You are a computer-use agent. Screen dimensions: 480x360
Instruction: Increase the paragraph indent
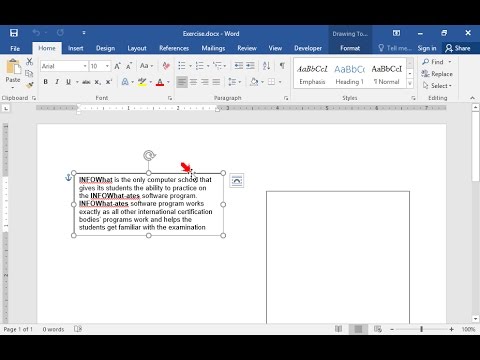click(250, 66)
